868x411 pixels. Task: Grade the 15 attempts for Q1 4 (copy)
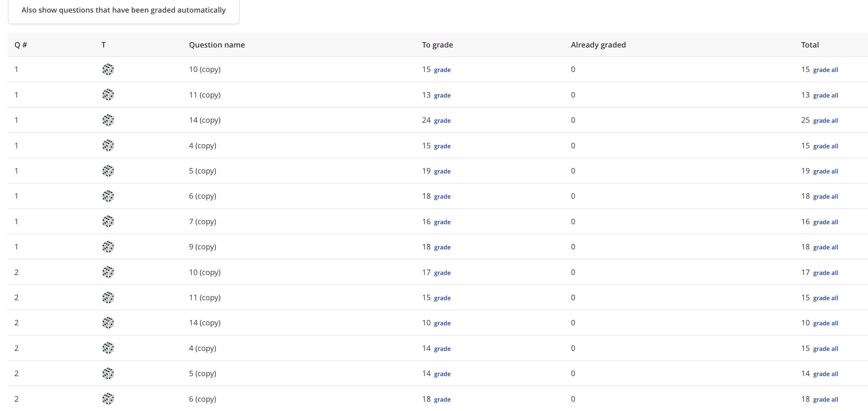click(442, 146)
